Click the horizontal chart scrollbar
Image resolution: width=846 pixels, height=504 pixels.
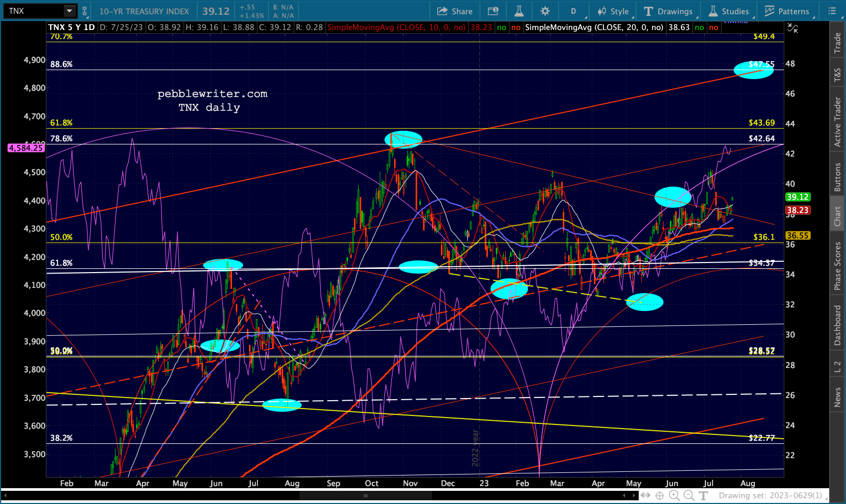pos(366,496)
